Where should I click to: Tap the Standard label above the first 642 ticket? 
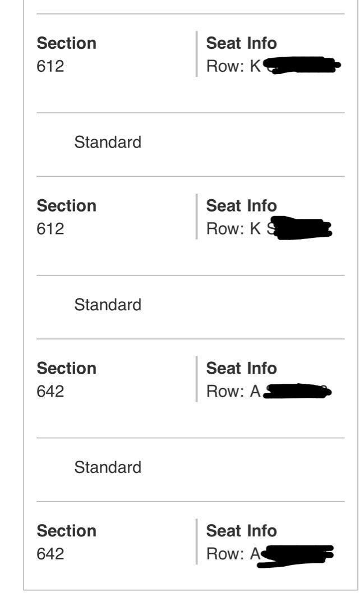point(108,305)
